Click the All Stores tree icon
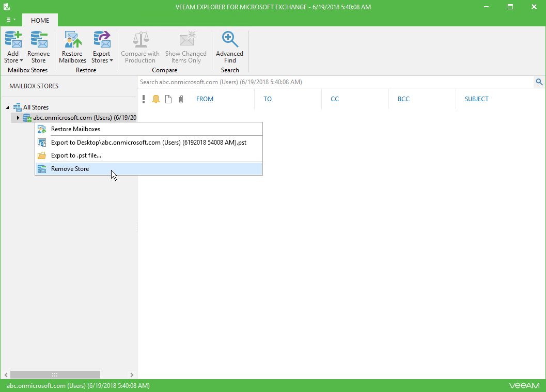This screenshot has height=392, width=546. (x=17, y=107)
